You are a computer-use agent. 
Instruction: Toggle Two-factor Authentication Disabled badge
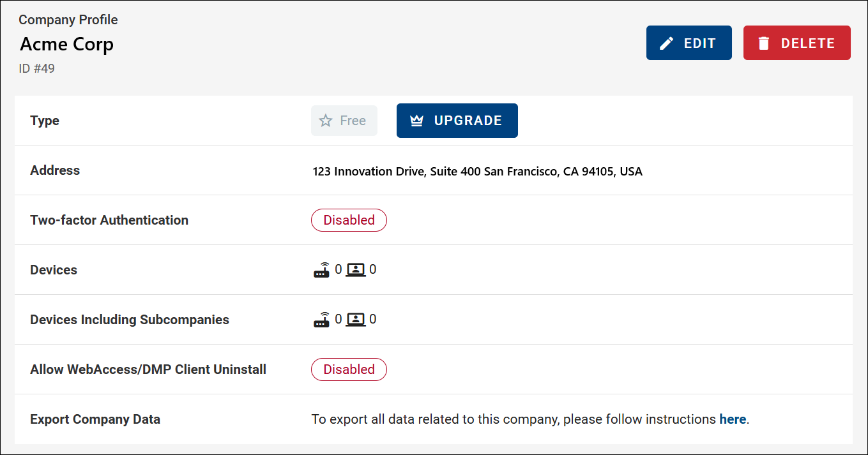click(x=349, y=220)
